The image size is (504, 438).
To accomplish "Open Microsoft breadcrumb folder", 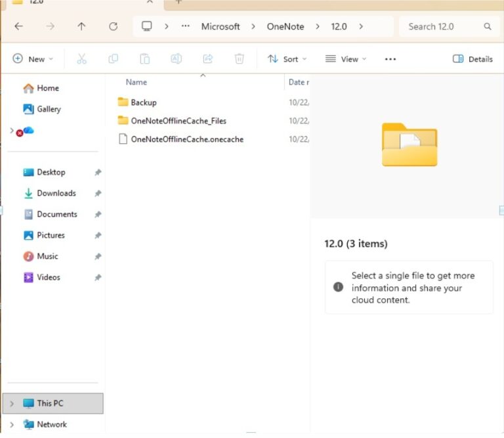I will (220, 26).
